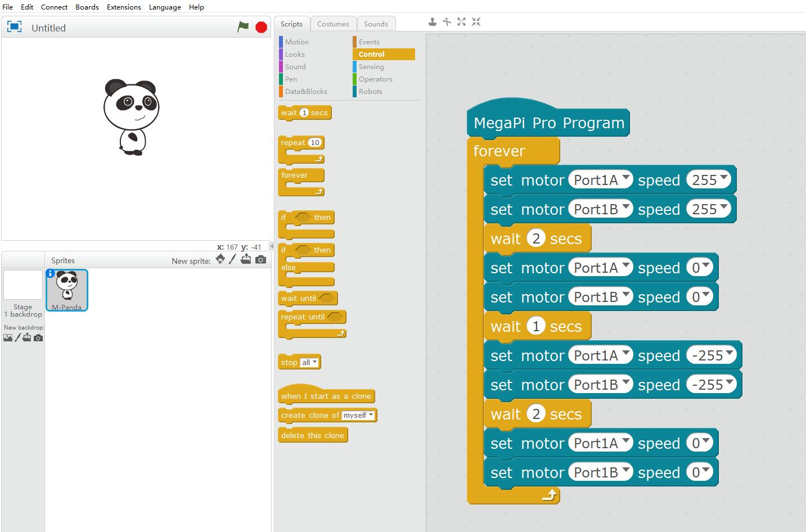
Task: Open the Extensions menu
Action: click(x=124, y=7)
